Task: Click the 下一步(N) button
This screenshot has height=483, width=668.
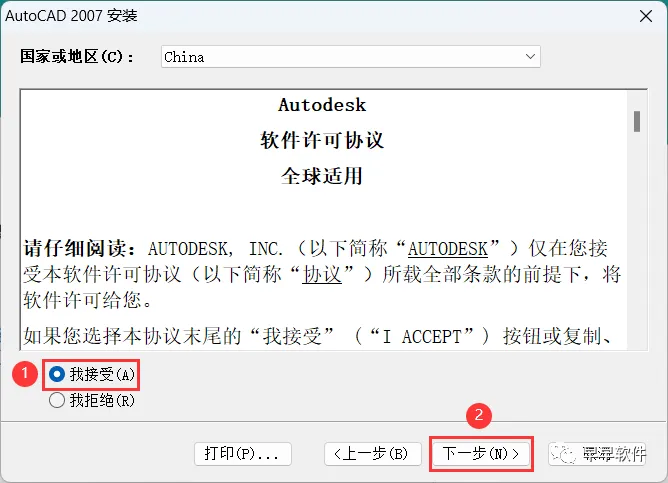Action: tap(481, 454)
